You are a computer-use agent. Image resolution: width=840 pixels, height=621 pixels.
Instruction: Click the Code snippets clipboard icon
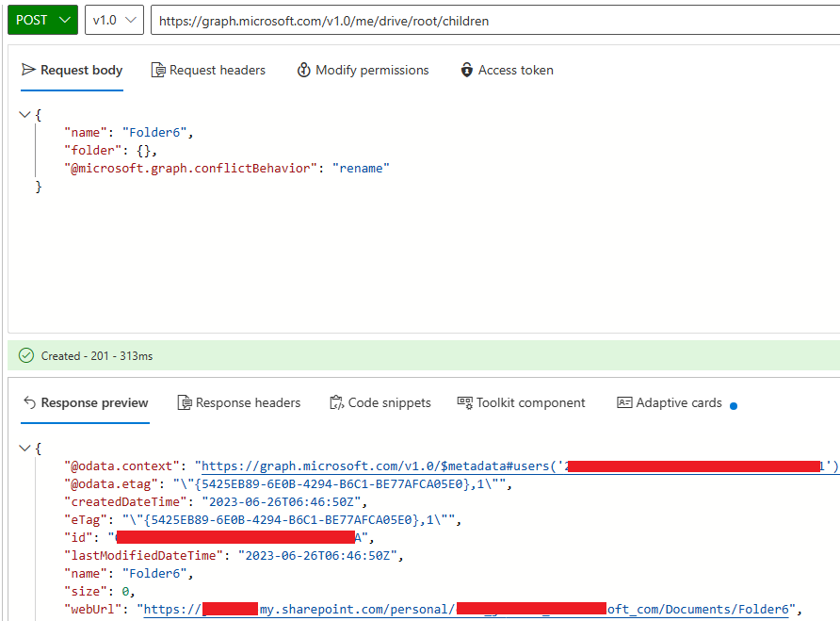336,402
